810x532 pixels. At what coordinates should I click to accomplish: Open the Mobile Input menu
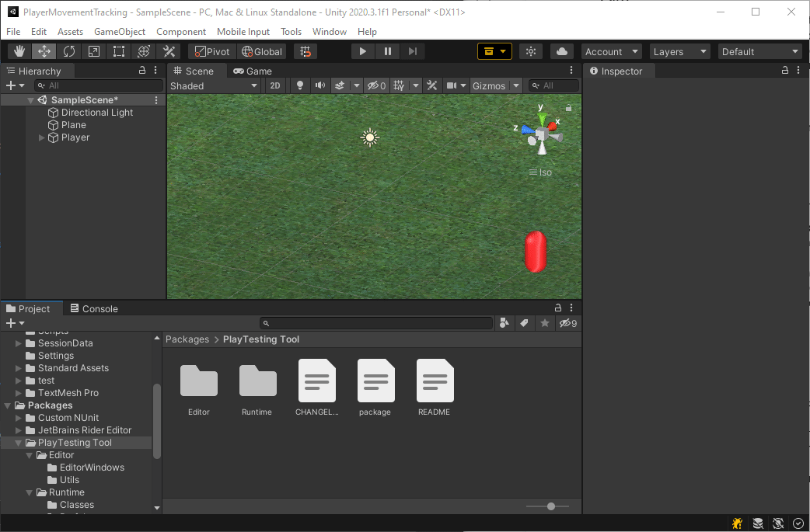coord(243,32)
